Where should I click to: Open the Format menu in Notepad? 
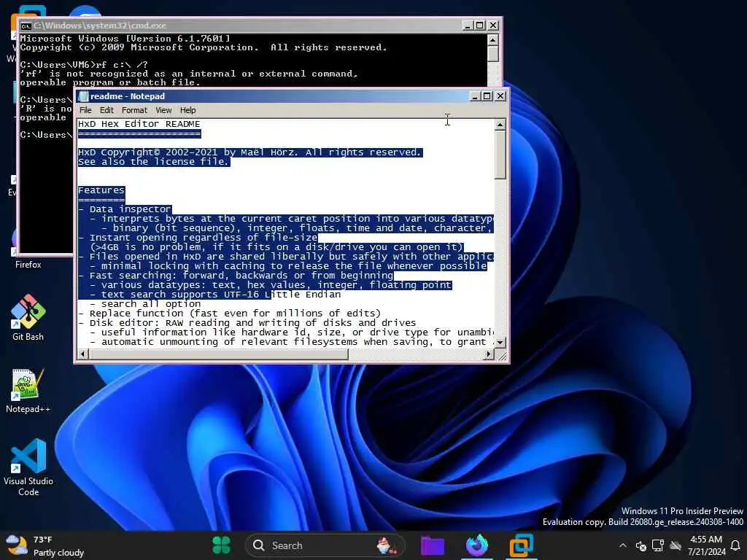134,110
